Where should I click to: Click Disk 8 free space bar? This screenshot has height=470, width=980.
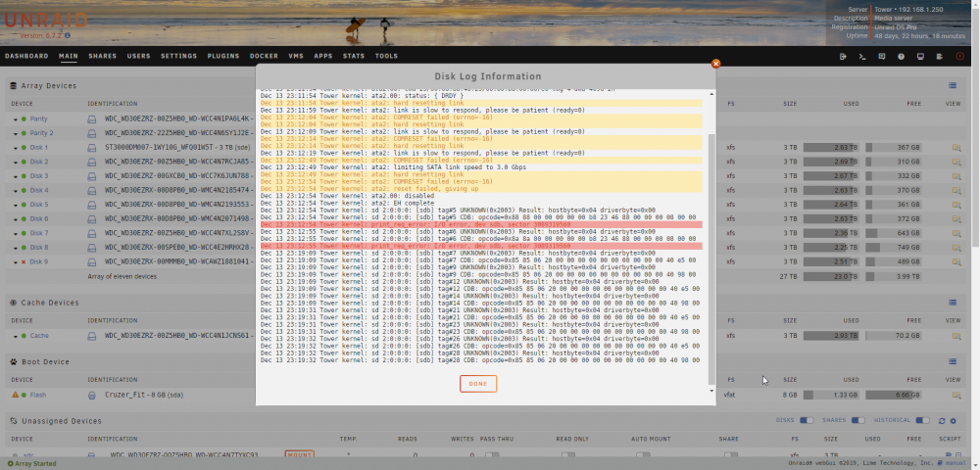tap(894, 248)
